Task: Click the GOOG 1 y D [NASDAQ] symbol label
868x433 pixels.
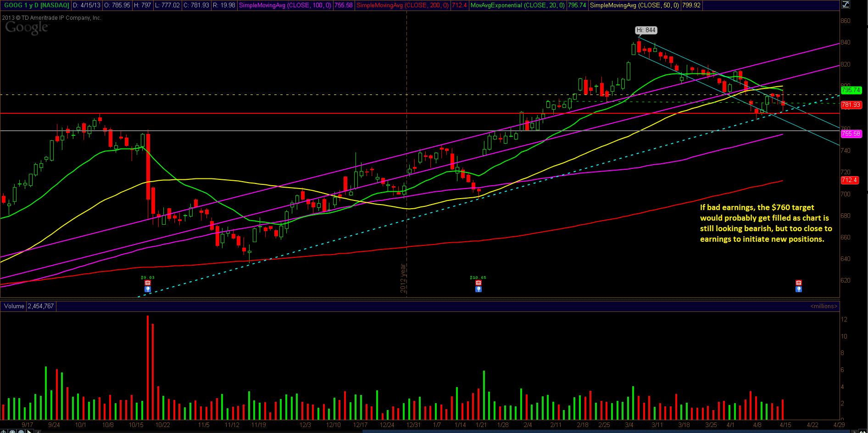Action: (x=36, y=5)
